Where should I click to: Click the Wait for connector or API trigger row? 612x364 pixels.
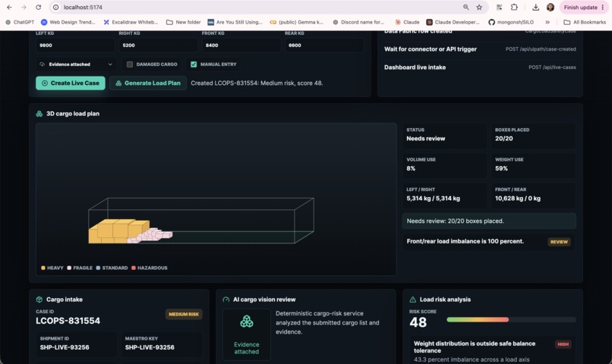pos(480,49)
